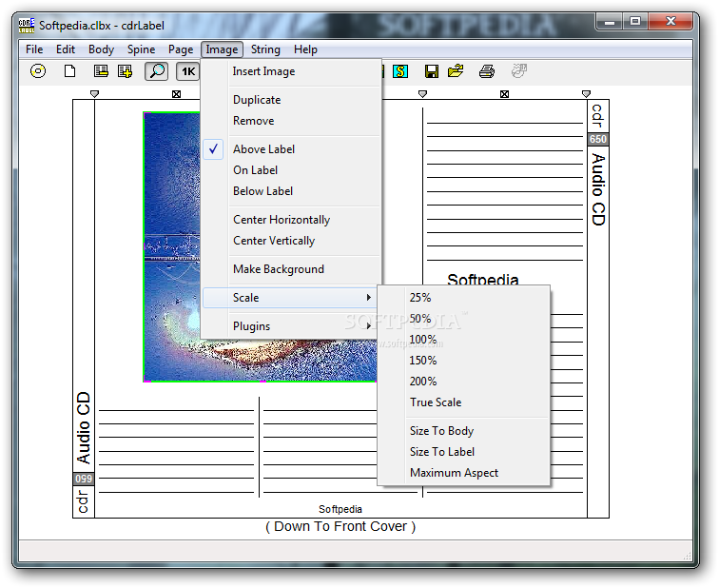This screenshot has height=588, width=719.
Task: Click the add label list icon
Action: (x=125, y=71)
